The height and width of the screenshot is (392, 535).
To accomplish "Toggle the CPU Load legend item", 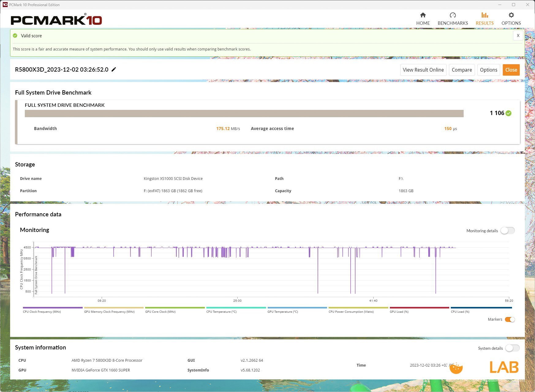I will tap(481, 310).
